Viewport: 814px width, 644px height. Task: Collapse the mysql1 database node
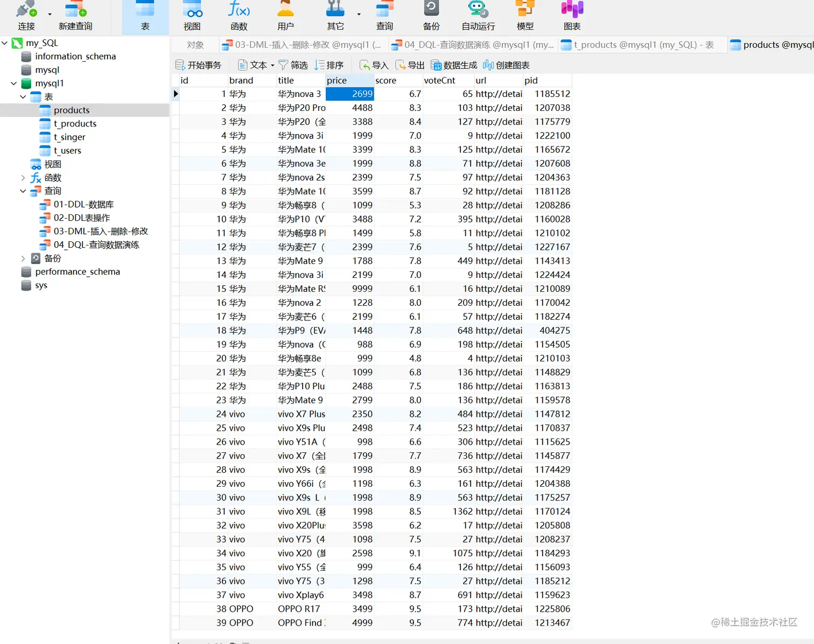[x=13, y=83]
